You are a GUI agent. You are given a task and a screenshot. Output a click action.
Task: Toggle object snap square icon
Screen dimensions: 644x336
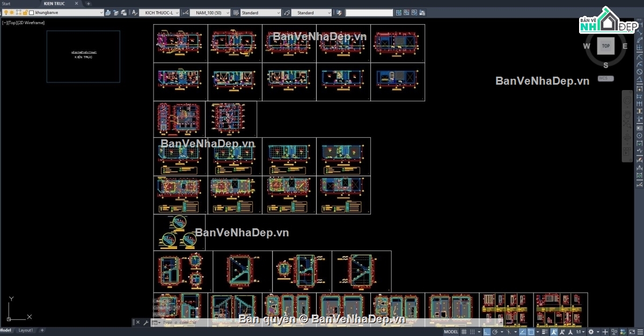[x=530, y=332]
